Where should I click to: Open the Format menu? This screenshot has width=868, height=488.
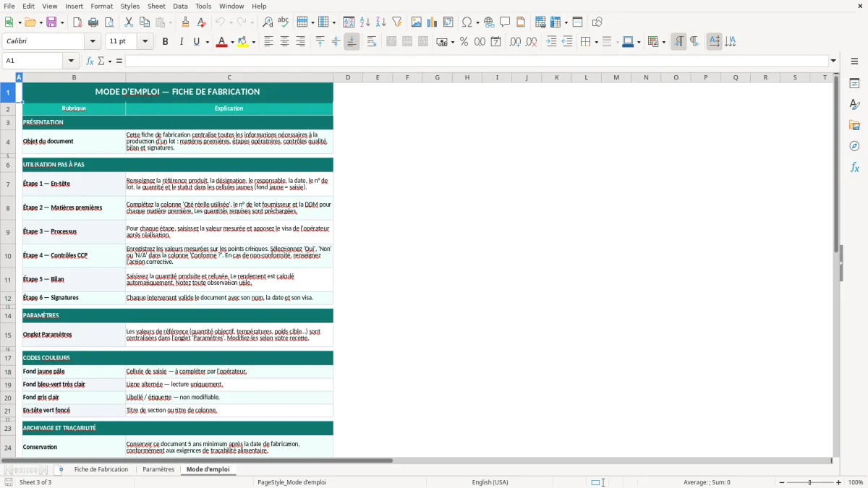(101, 6)
